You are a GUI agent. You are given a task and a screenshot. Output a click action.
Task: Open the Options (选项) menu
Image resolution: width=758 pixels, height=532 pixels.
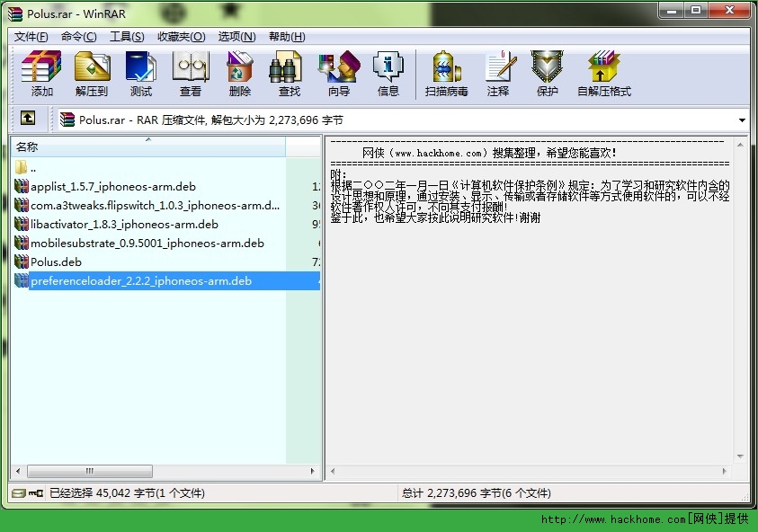pyautogui.click(x=236, y=37)
